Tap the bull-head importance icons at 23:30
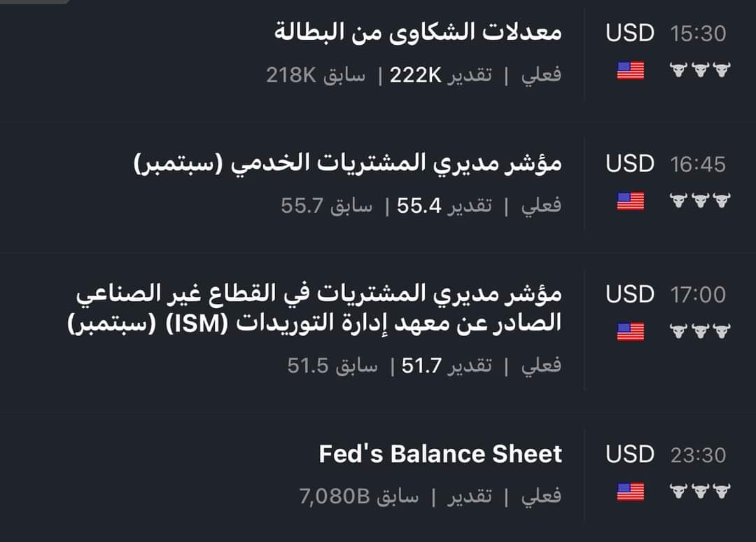 699,492
